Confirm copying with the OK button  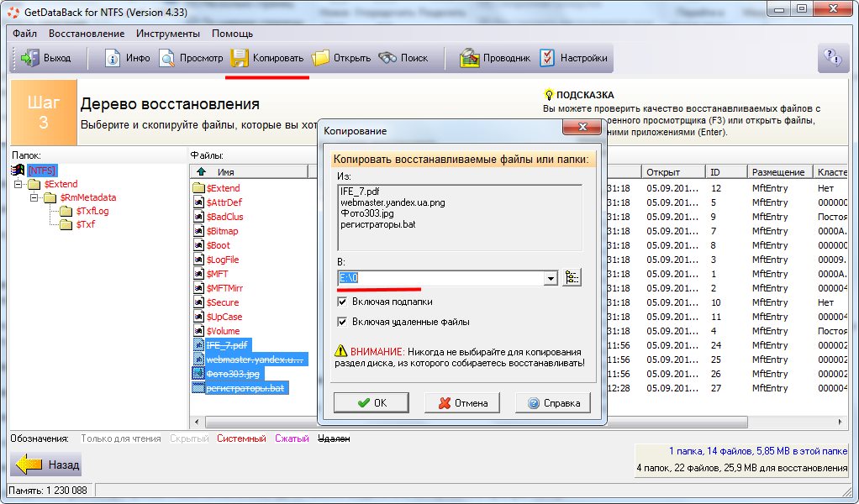[x=372, y=402]
